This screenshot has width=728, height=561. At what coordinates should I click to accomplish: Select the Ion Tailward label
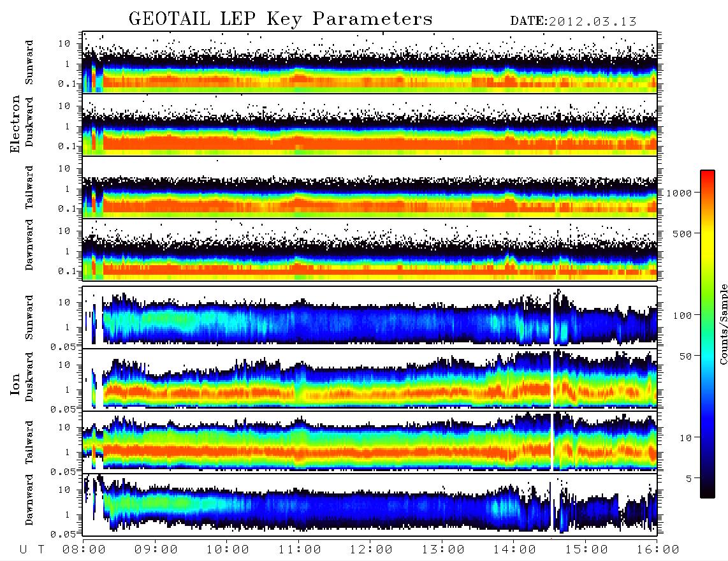click(29, 442)
